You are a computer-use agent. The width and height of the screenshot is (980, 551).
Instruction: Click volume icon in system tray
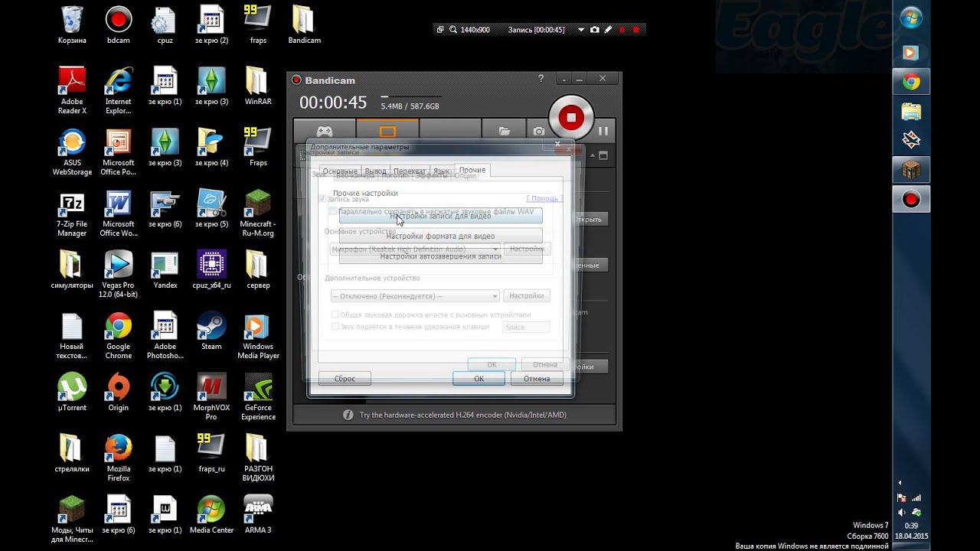click(902, 512)
